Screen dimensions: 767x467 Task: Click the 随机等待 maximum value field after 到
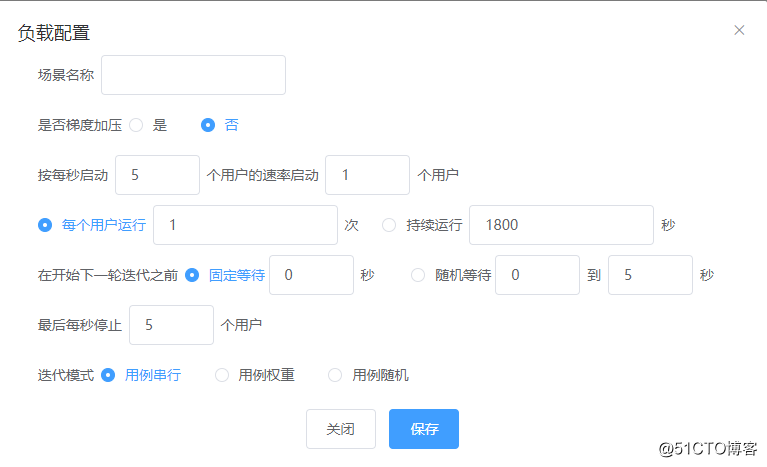click(651, 275)
